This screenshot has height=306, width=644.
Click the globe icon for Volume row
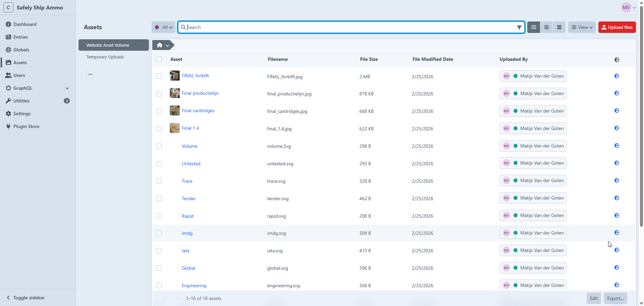(x=617, y=145)
